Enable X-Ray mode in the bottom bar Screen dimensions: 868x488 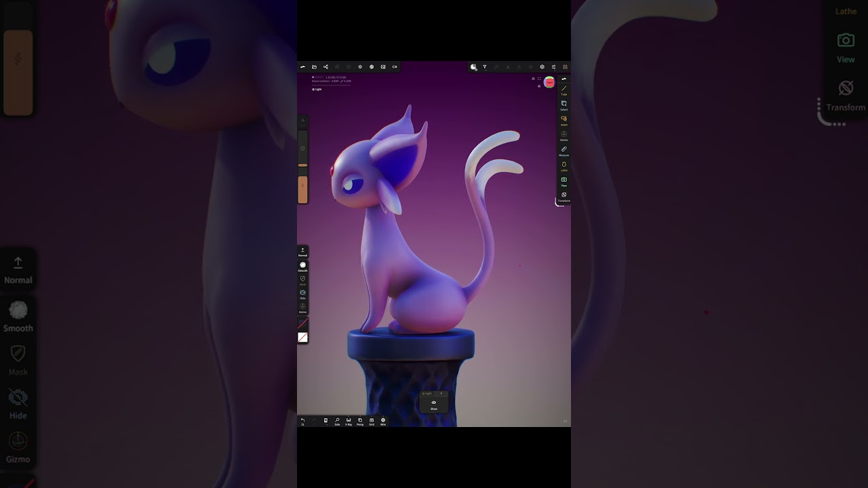349,421
